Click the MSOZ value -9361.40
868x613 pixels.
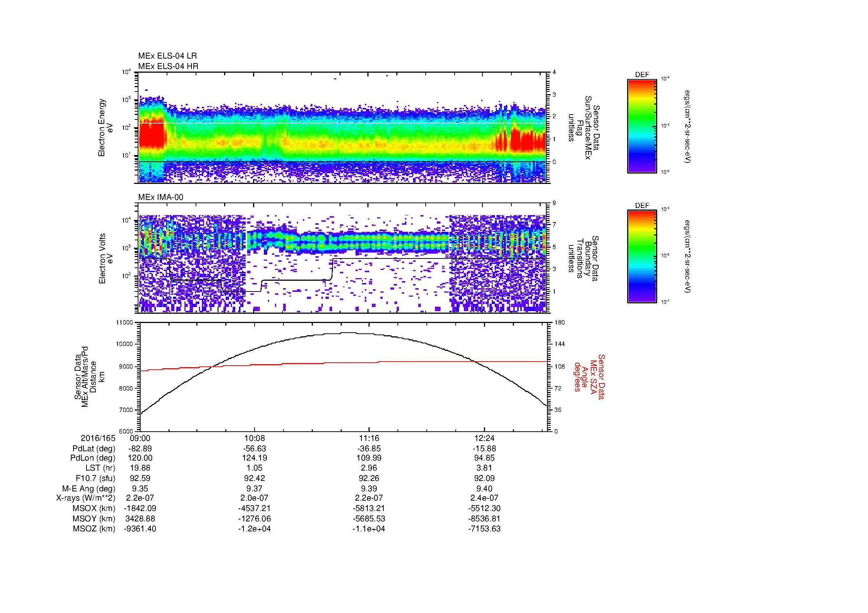140,529
